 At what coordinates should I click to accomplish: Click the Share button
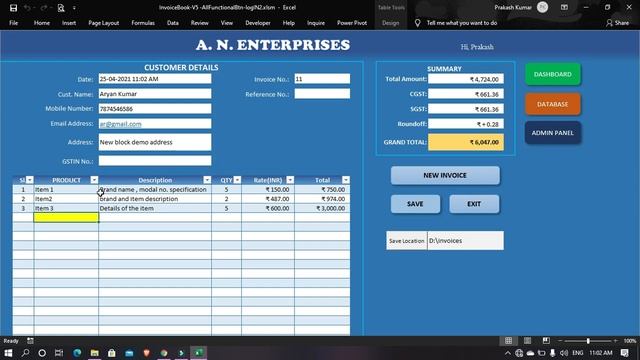pyautogui.click(x=617, y=23)
